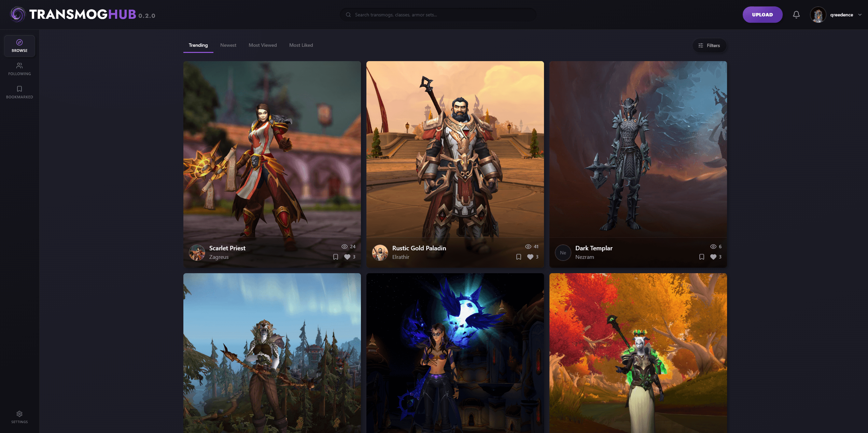Switch to the Most Liked tab
This screenshot has width=868, height=433.
point(301,45)
